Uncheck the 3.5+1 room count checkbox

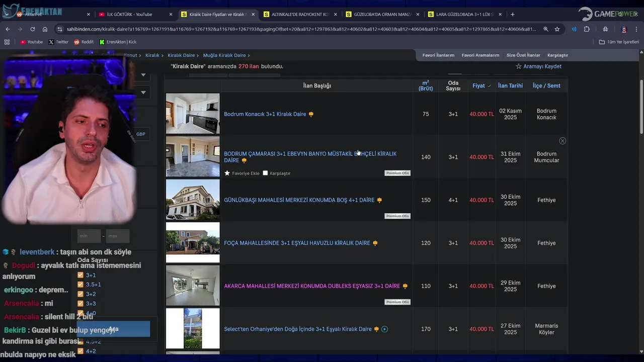pos(80,285)
